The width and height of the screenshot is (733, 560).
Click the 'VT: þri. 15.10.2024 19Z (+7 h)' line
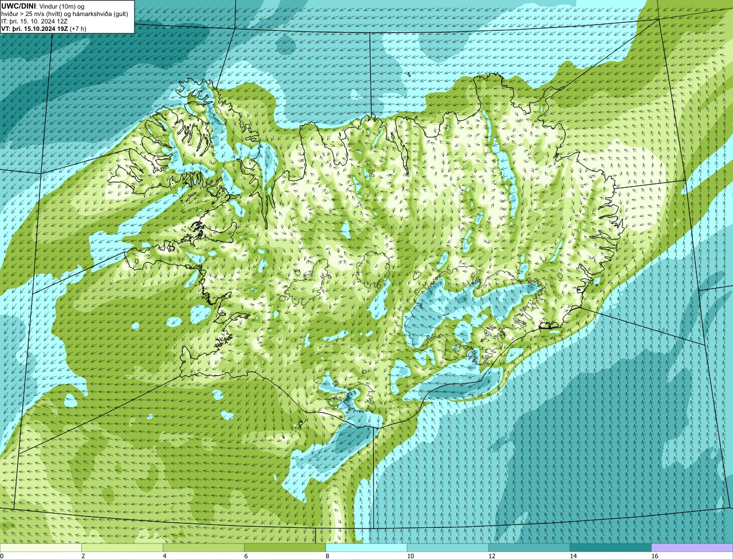click(44, 28)
